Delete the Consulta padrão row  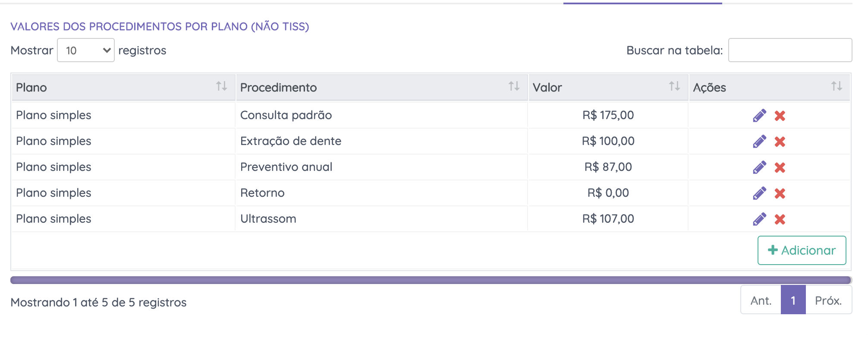point(780,116)
